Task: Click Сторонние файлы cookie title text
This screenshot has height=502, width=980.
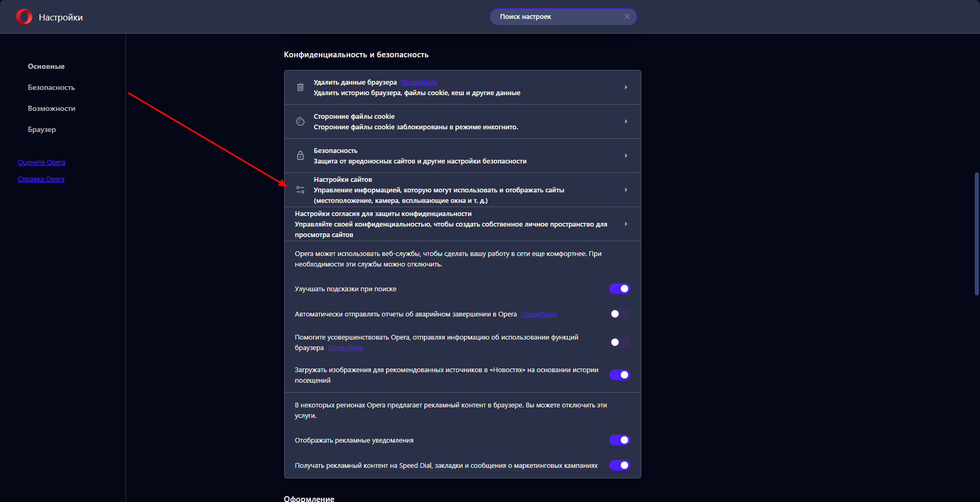Action: 354,117
